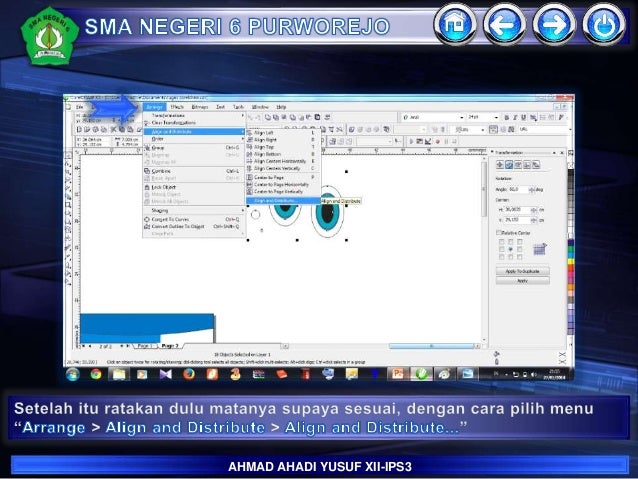Viewport: 638px width, 479px height.
Task: Select Center to Page Horizontally
Action: 282,184
